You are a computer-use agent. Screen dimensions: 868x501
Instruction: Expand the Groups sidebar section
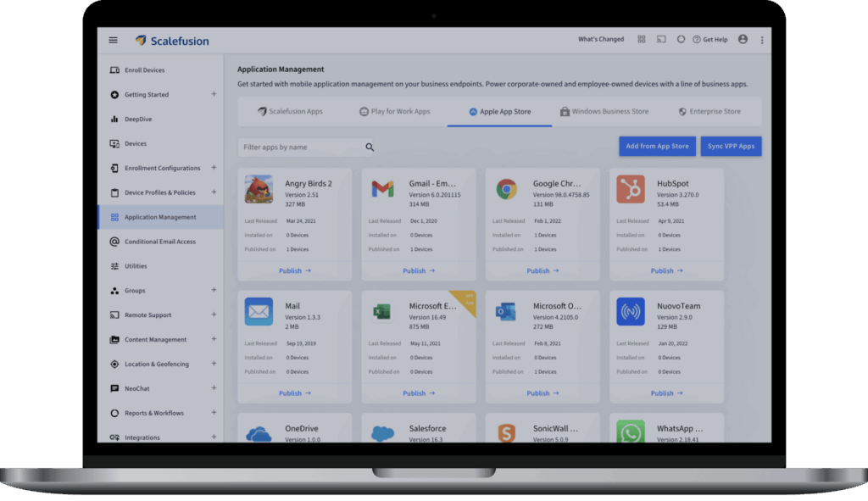pos(214,290)
